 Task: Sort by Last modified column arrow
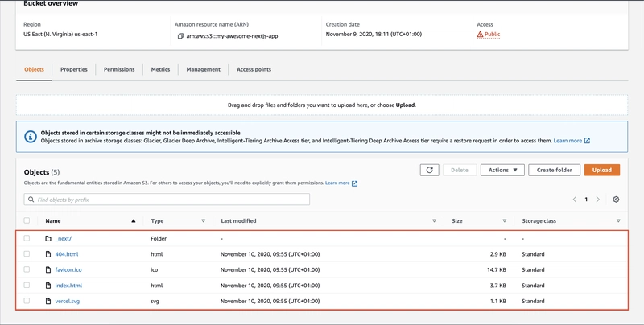(x=434, y=221)
